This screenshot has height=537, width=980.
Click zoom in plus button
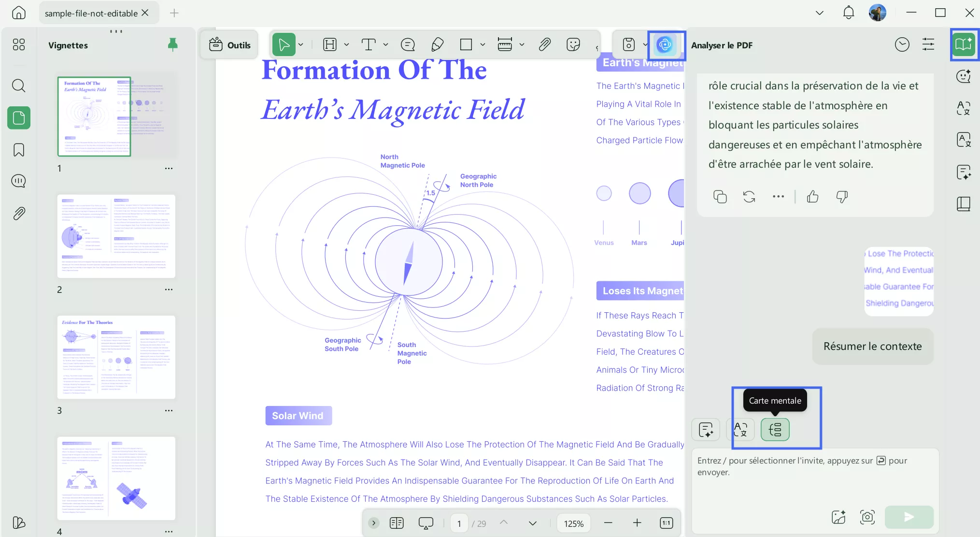[637, 523]
